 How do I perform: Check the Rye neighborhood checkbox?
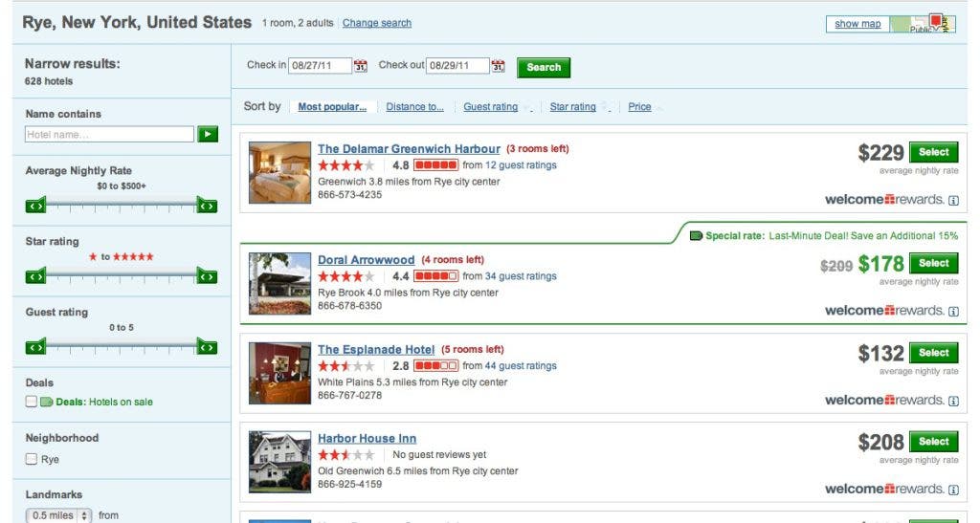tap(32, 459)
